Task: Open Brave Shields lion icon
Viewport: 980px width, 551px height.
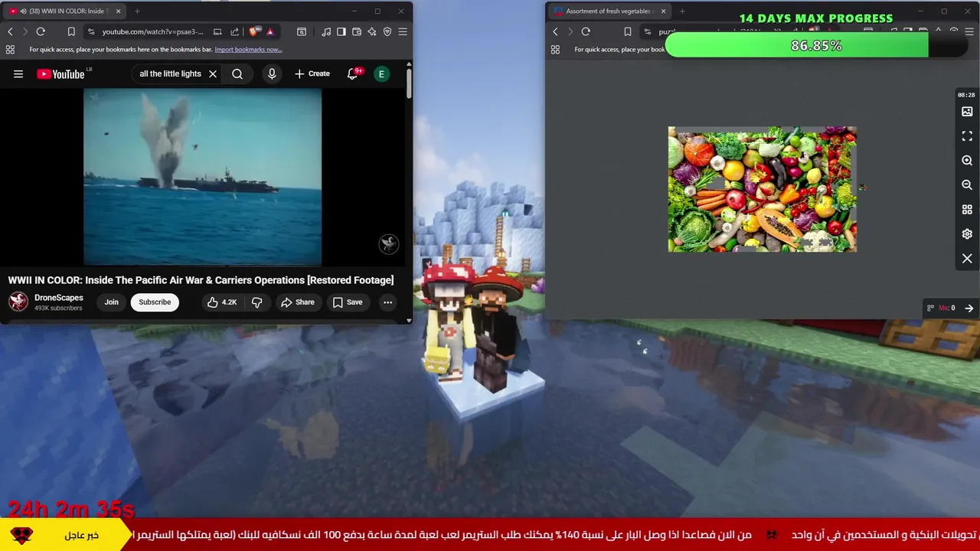Action: 255,31
